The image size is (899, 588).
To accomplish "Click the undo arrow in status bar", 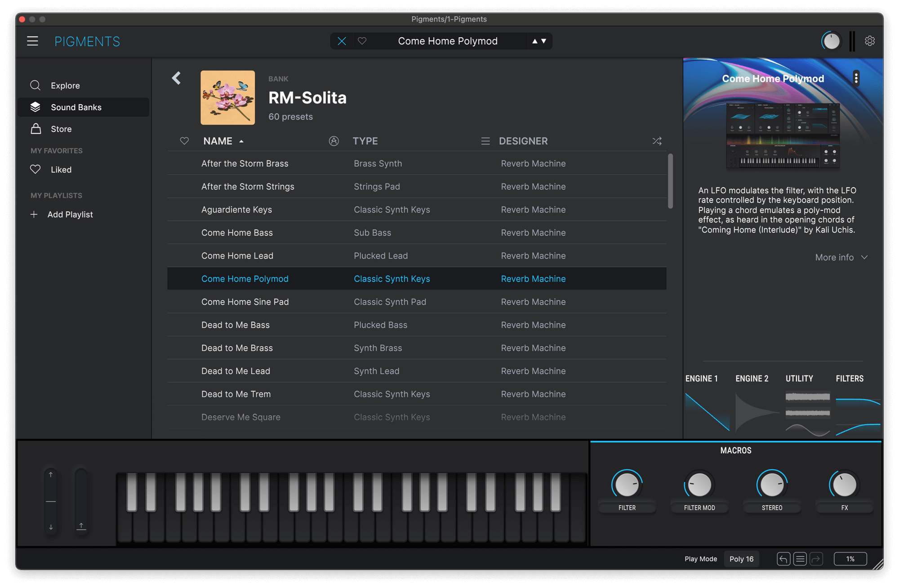I will (x=783, y=559).
